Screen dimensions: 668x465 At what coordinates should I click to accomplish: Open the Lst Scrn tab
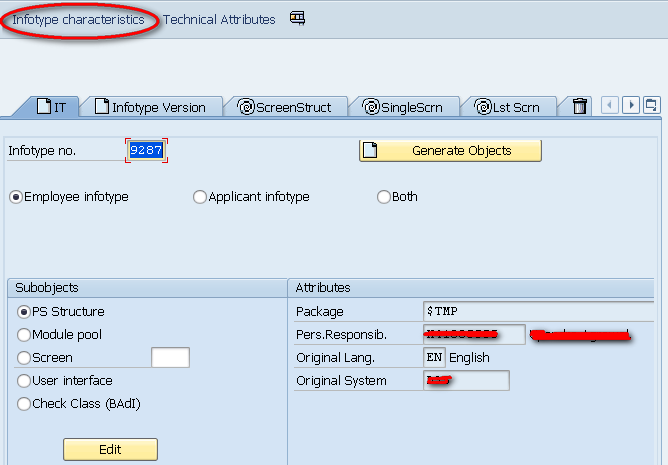click(507, 107)
